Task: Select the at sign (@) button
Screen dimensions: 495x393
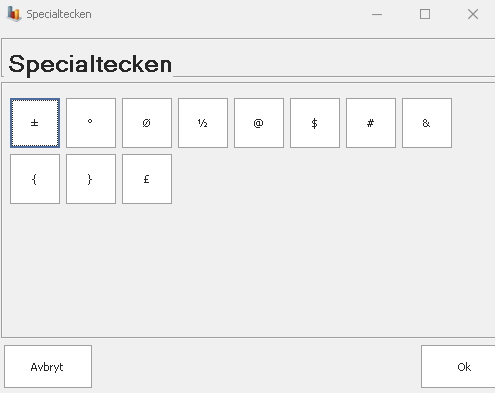Action: coord(259,123)
